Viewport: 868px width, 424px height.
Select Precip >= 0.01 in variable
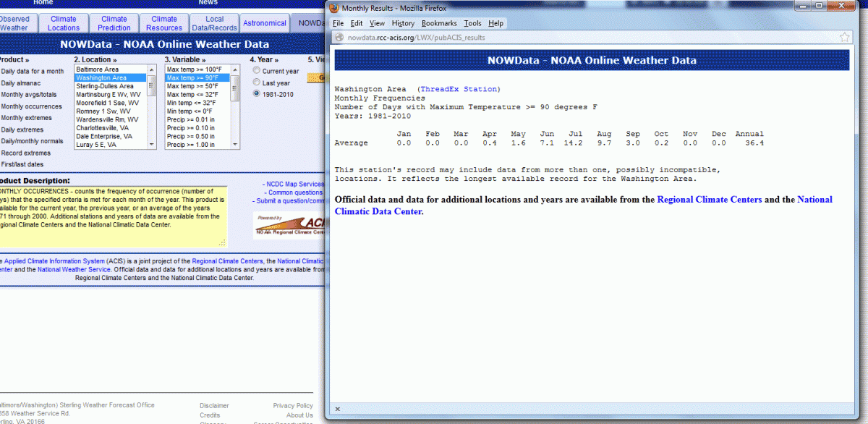(198, 119)
